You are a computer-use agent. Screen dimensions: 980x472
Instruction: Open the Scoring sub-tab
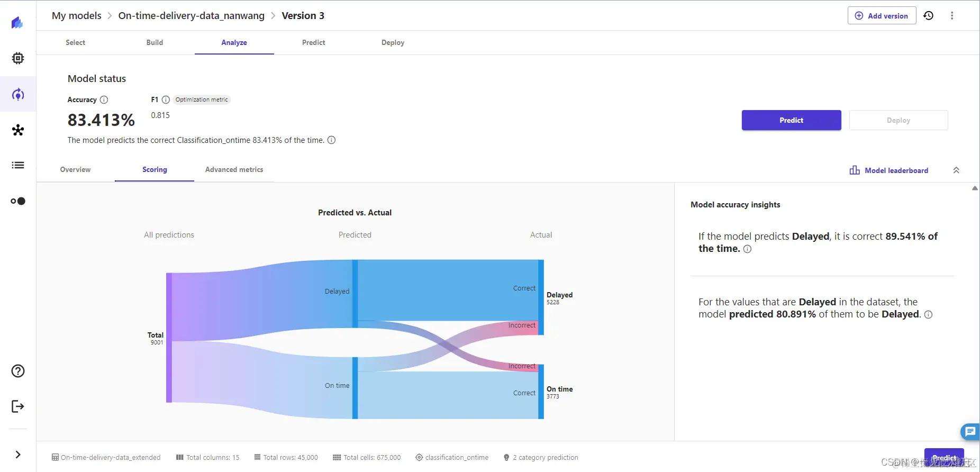point(155,169)
